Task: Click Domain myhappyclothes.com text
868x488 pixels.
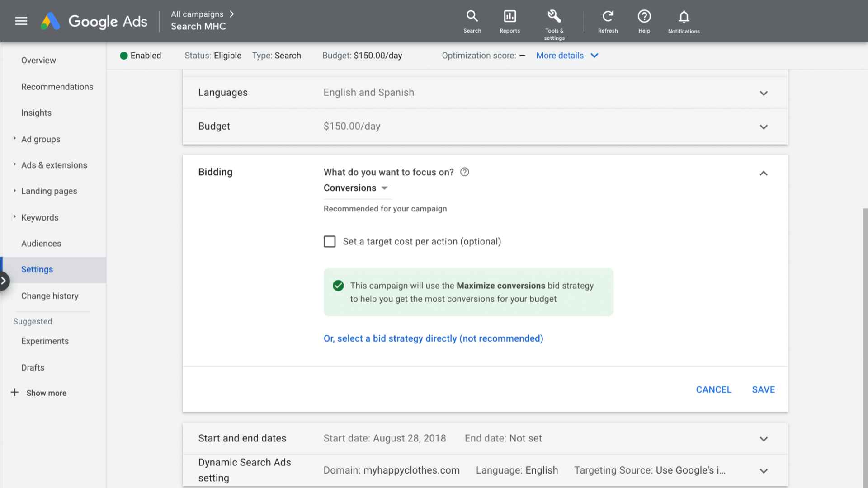Action: click(x=392, y=470)
